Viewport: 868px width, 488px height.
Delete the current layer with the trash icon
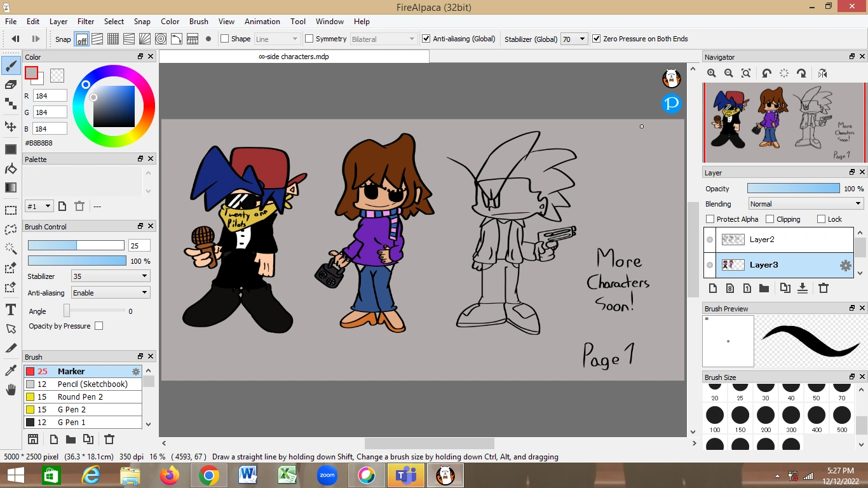pos(824,288)
